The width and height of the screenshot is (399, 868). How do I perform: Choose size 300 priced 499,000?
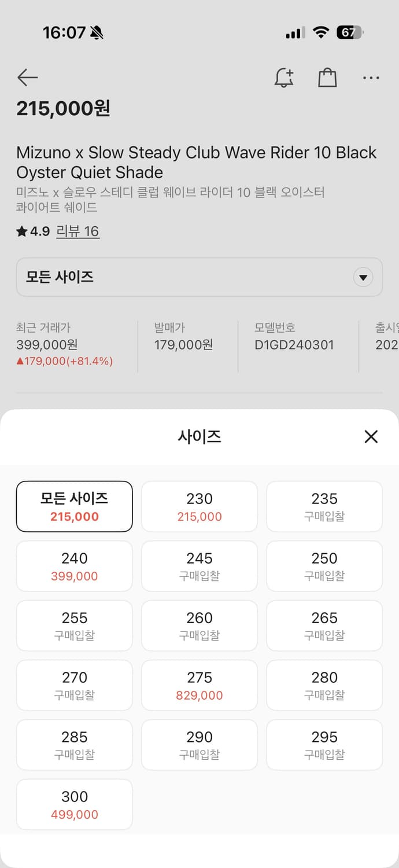(x=75, y=804)
